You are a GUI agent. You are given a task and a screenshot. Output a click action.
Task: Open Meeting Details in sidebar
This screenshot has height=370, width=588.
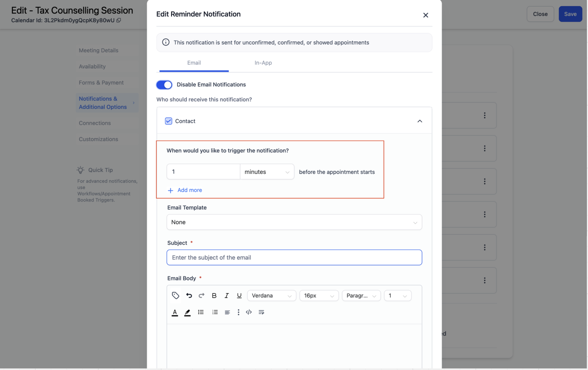(x=98, y=51)
